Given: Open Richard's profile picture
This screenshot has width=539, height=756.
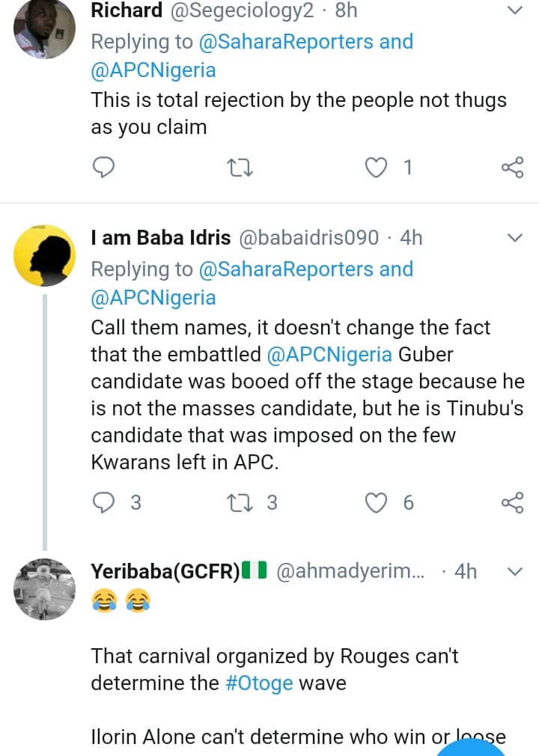Looking at the screenshot, I should pos(45,27).
